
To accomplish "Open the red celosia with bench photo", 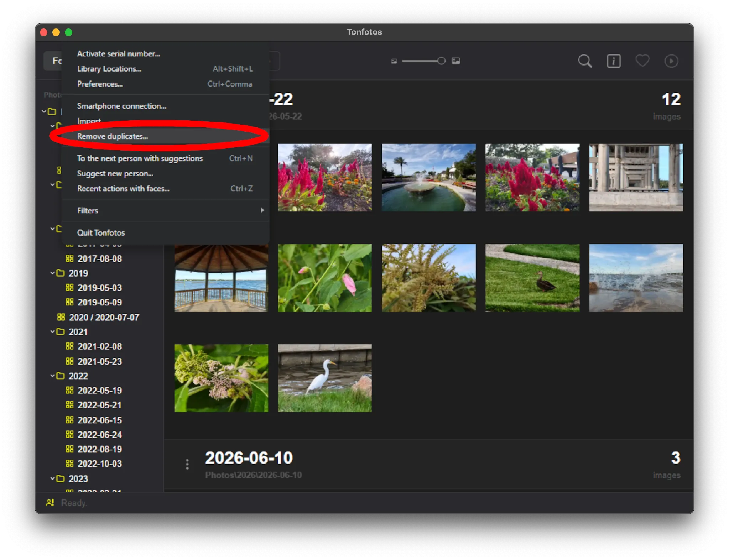I will pos(532,178).
